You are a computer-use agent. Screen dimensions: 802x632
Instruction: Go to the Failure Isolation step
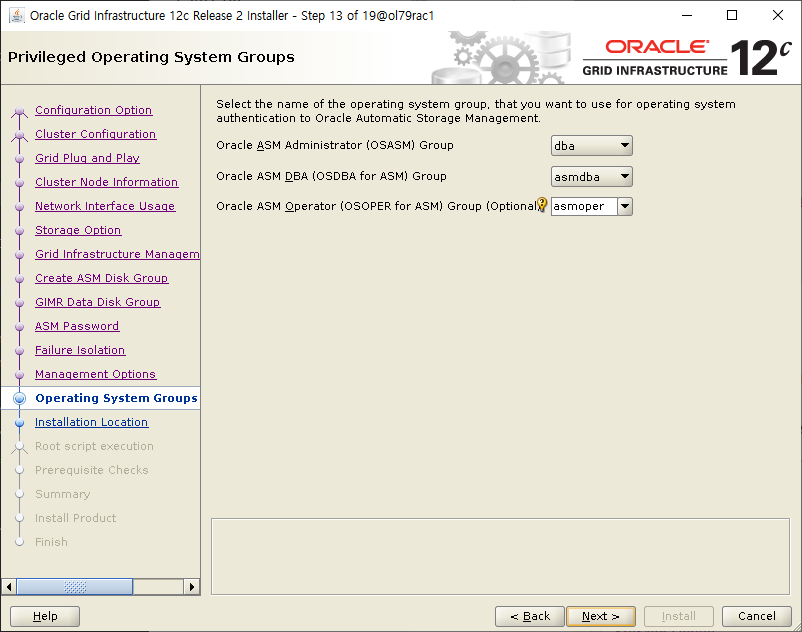coord(80,350)
